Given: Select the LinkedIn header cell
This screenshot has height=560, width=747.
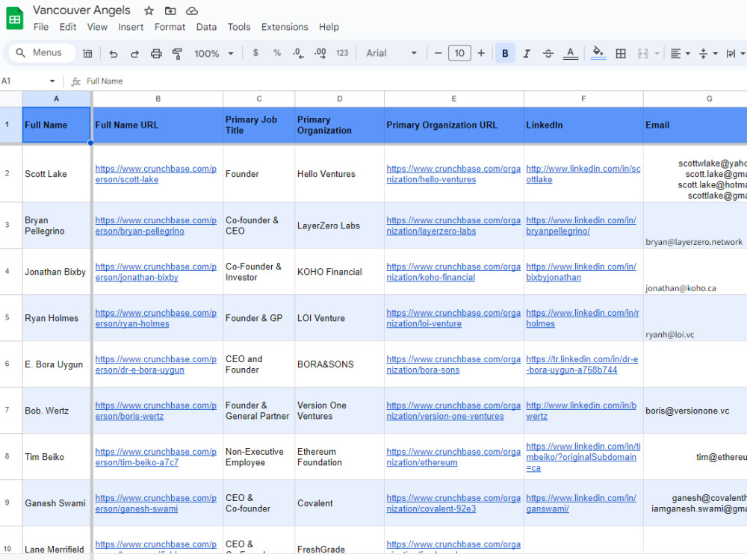Looking at the screenshot, I should click(583, 125).
